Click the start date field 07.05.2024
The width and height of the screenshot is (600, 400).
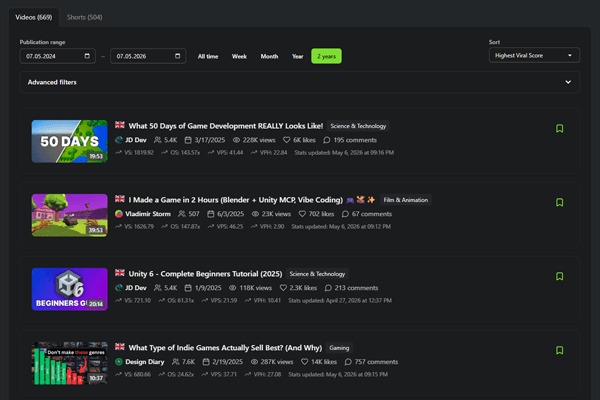click(57, 56)
